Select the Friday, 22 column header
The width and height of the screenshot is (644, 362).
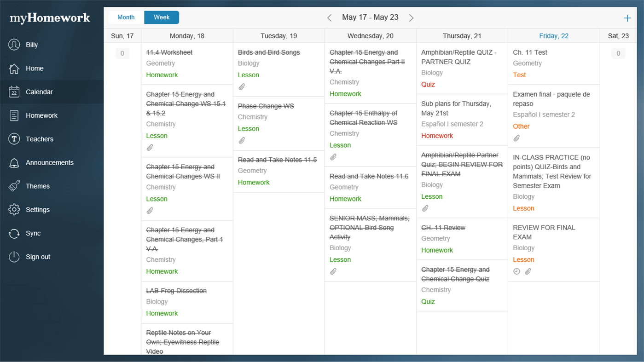(x=553, y=35)
